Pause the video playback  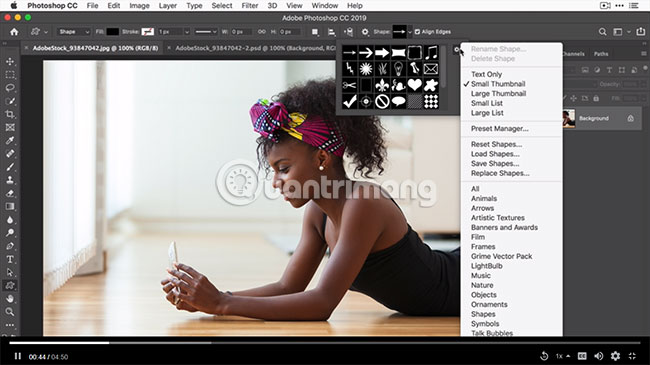[18, 356]
